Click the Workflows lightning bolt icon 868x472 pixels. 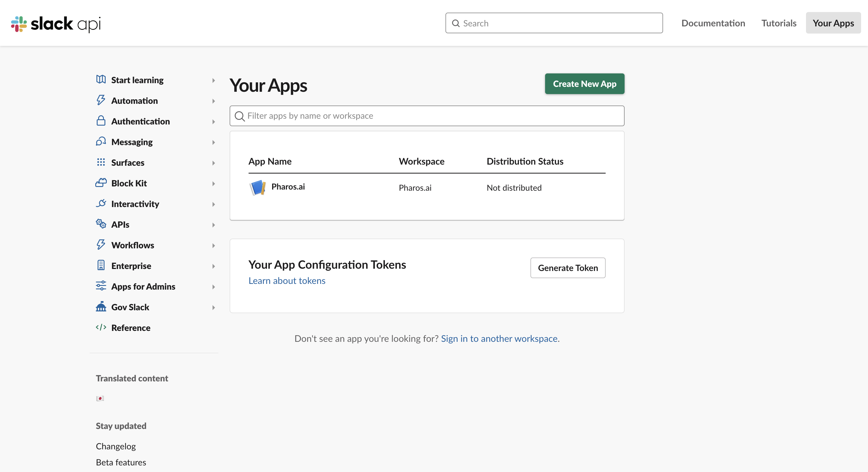(101, 244)
